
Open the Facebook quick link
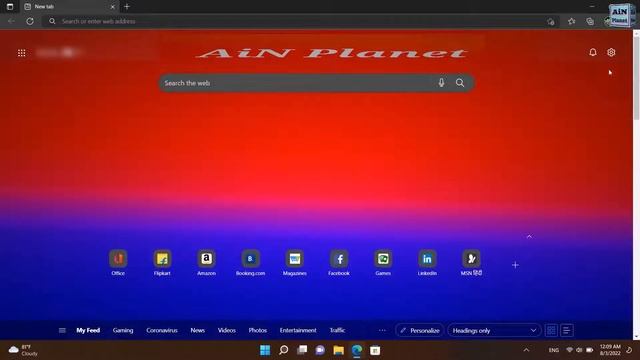click(339, 263)
